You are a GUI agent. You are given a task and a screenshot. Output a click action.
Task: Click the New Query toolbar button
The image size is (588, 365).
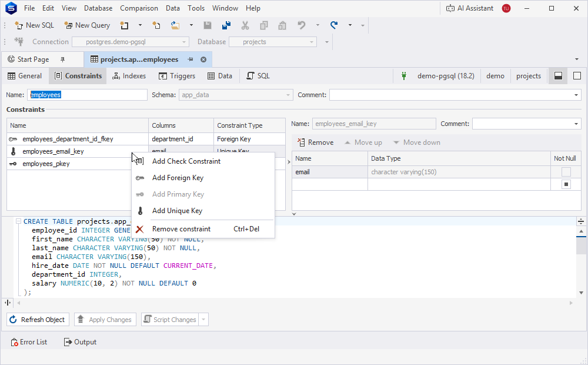point(87,25)
